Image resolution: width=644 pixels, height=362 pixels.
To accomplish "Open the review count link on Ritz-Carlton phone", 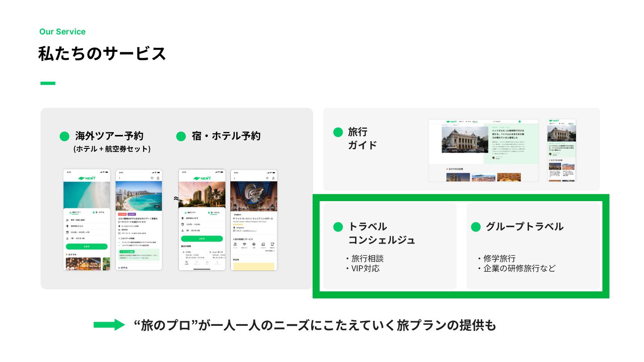I will [x=250, y=231].
